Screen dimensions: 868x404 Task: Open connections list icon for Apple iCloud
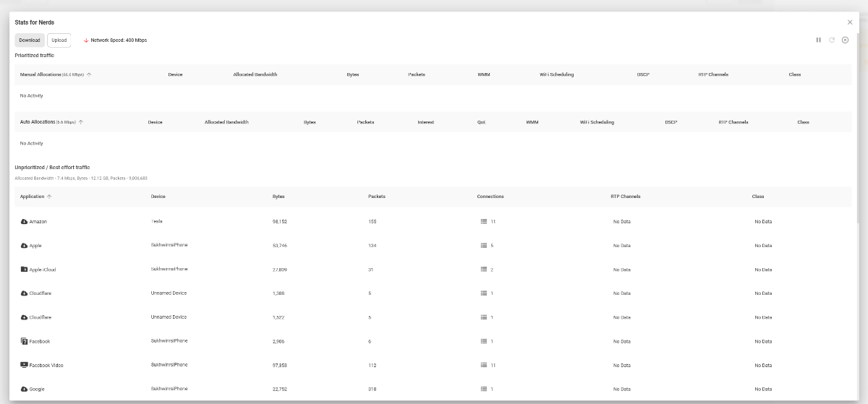pyautogui.click(x=484, y=269)
